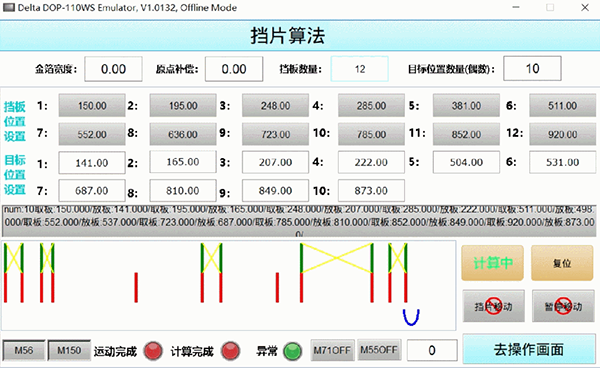Toggle the M56 button
The image size is (600, 368).
pyautogui.click(x=24, y=350)
